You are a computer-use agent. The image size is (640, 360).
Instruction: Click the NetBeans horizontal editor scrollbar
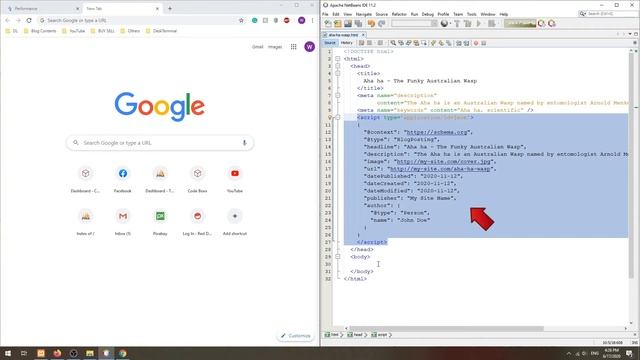point(447,328)
